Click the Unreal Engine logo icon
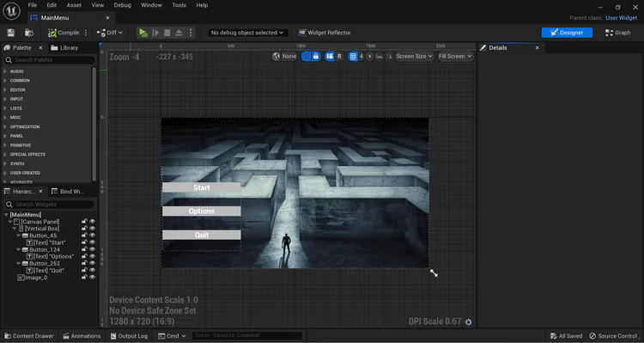This screenshot has height=343, width=644. [x=11, y=11]
